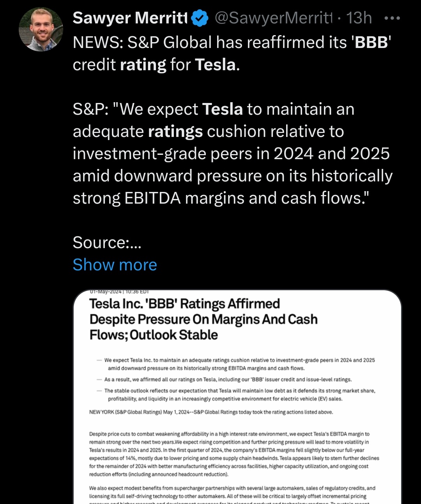The width and height of the screenshot is (421, 504).
Task: Click the bold 'BBB' text in tweet
Action: (370, 43)
